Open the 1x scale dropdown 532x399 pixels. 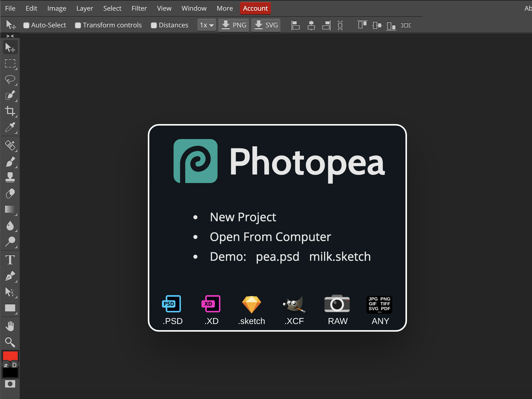[x=207, y=25]
